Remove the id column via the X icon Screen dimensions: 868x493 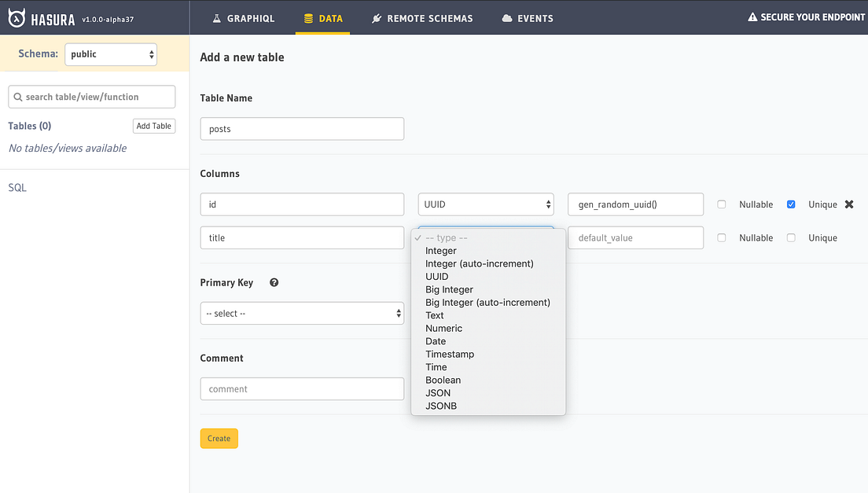pos(849,204)
